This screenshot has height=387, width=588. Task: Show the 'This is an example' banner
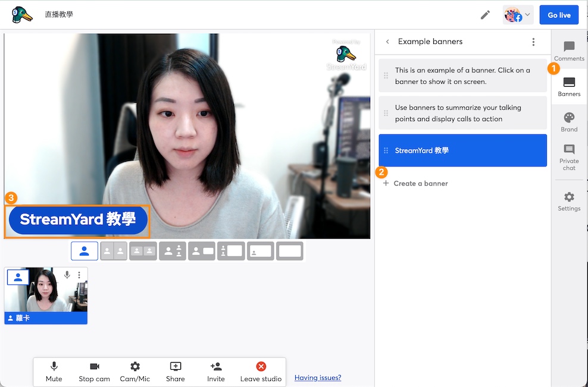[463, 75]
